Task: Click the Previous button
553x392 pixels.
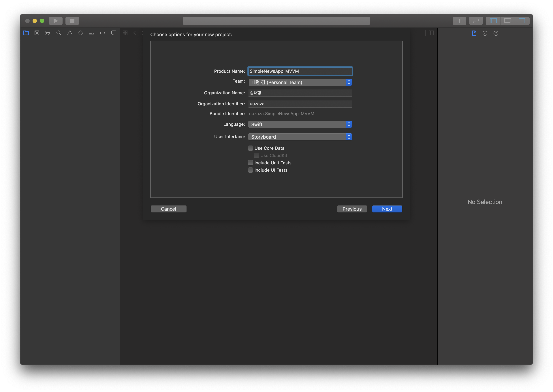Action: (352, 209)
